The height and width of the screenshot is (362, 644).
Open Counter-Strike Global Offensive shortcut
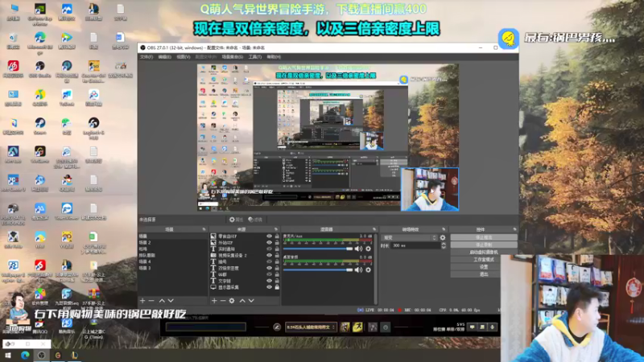tap(93, 71)
